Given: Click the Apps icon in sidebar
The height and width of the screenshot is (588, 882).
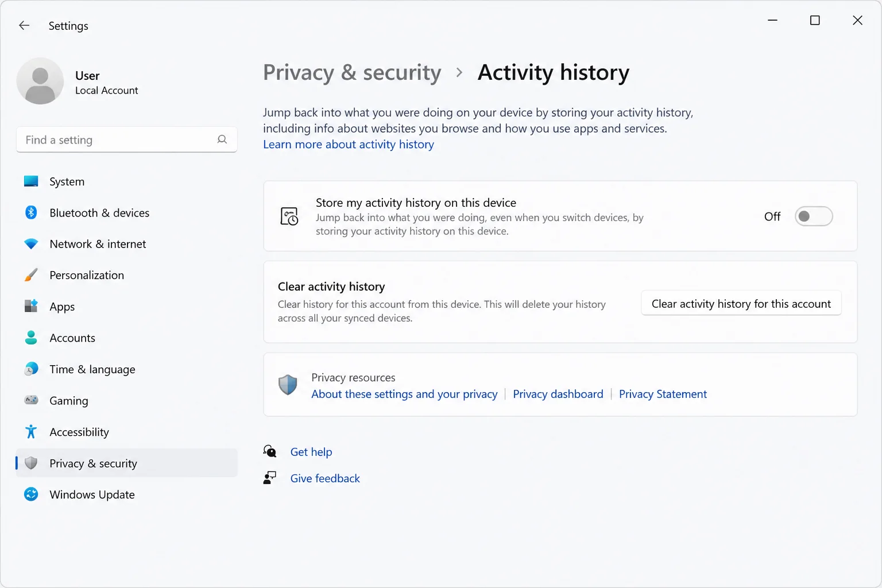Looking at the screenshot, I should click(31, 306).
